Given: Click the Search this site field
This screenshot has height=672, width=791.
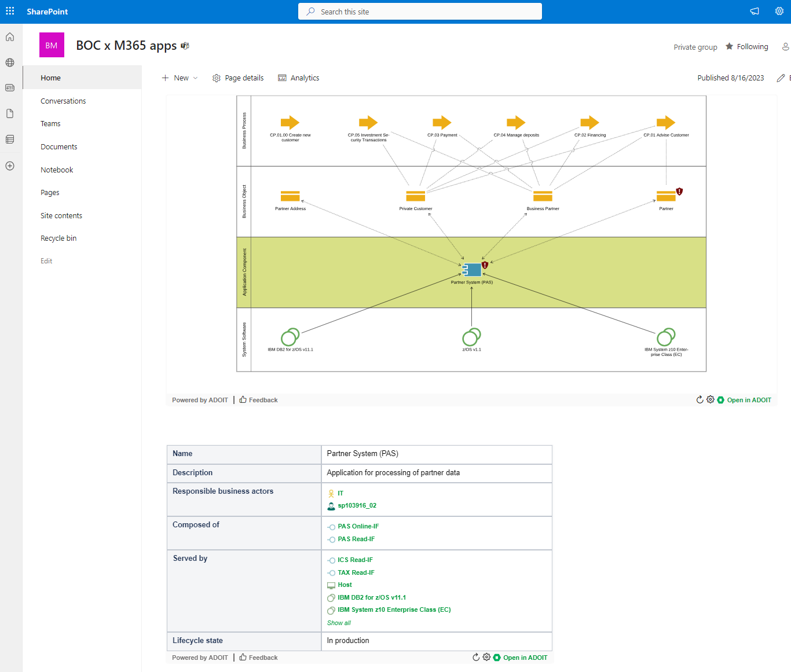Looking at the screenshot, I should tap(420, 12).
